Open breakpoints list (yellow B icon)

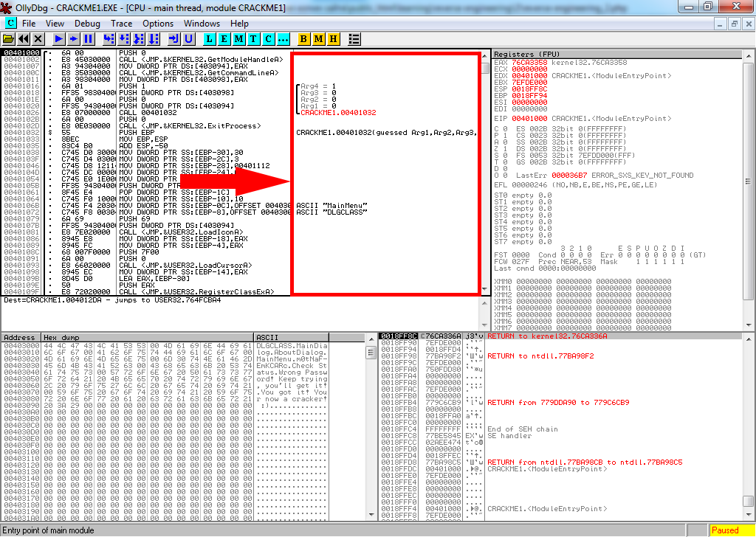tap(303, 38)
